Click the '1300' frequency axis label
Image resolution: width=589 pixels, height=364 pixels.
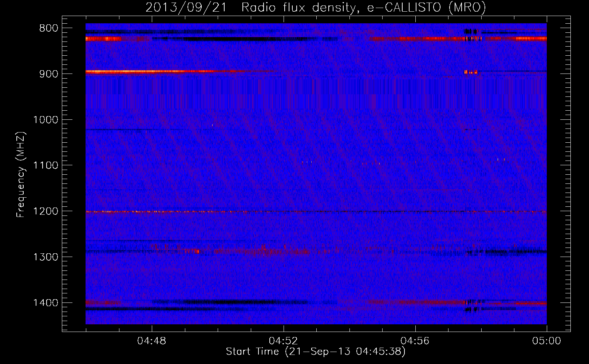coord(46,257)
